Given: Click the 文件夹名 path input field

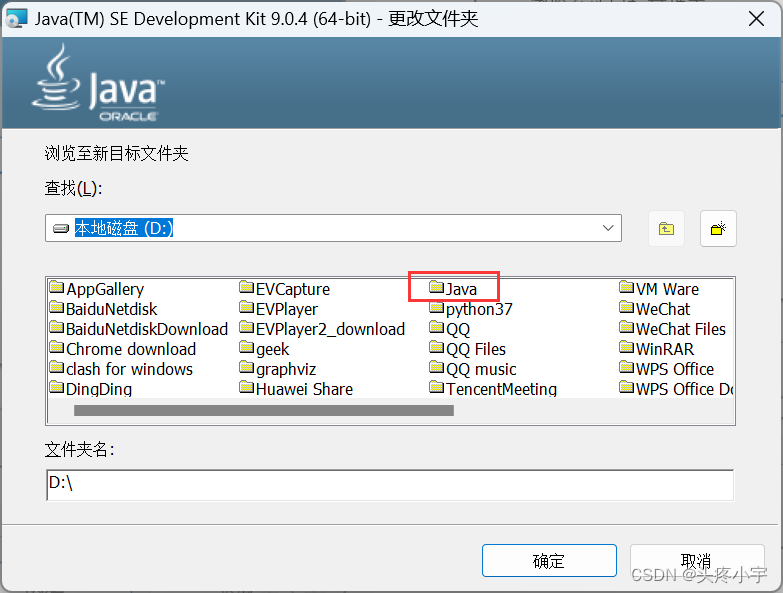Looking at the screenshot, I should (390, 485).
